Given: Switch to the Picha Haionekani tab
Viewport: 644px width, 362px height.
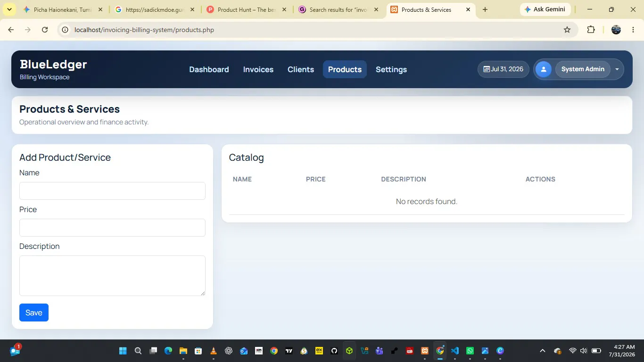Looking at the screenshot, I should (62, 9).
